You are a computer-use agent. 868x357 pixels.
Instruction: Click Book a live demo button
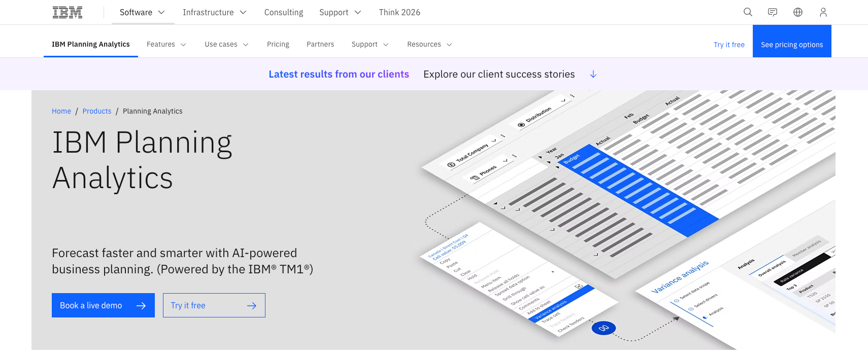point(103,305)
